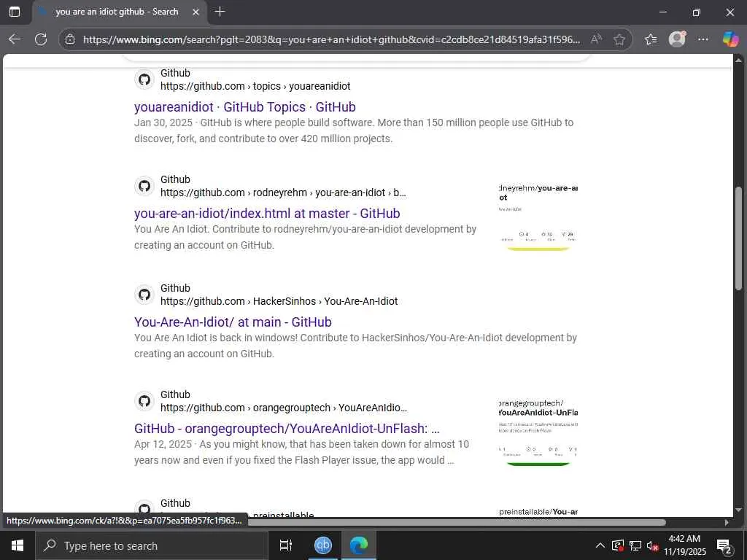Image resolution: width=747 pixels, height=560 pixels.
Task: Click the Microsoft Edge taskbar icon
Action: (x=359, y=545)
